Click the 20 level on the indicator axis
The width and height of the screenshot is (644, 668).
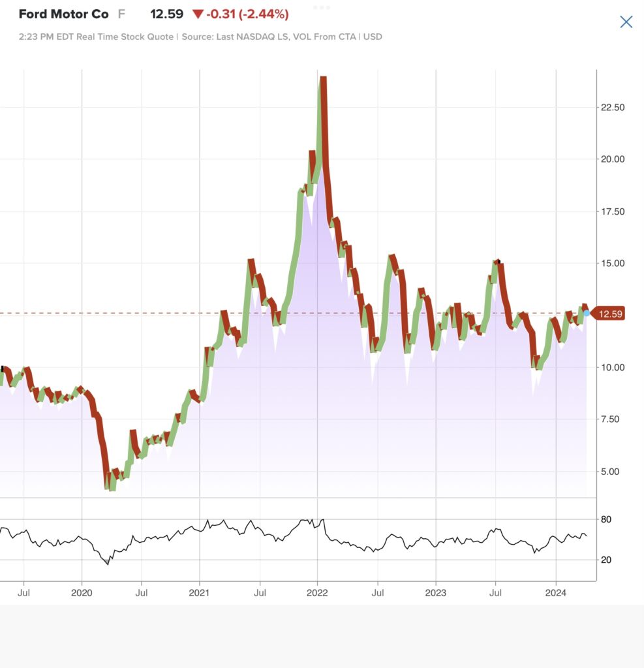[x=606, y=560]
